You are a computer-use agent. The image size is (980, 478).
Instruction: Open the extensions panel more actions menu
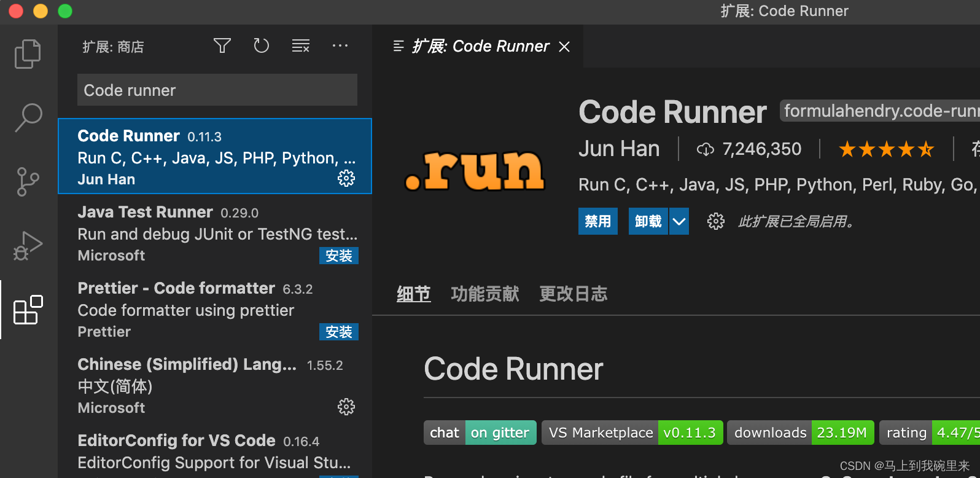(x=340, y=46)
